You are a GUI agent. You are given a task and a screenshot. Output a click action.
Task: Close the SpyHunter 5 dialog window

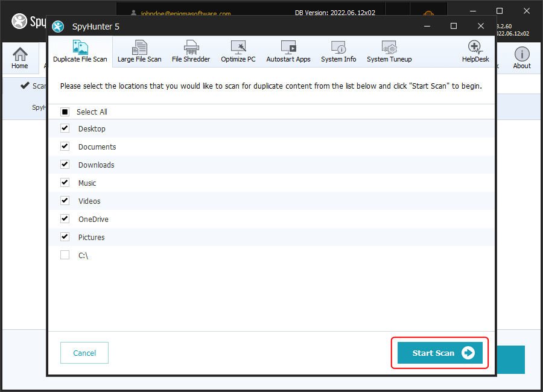point(481,26)
